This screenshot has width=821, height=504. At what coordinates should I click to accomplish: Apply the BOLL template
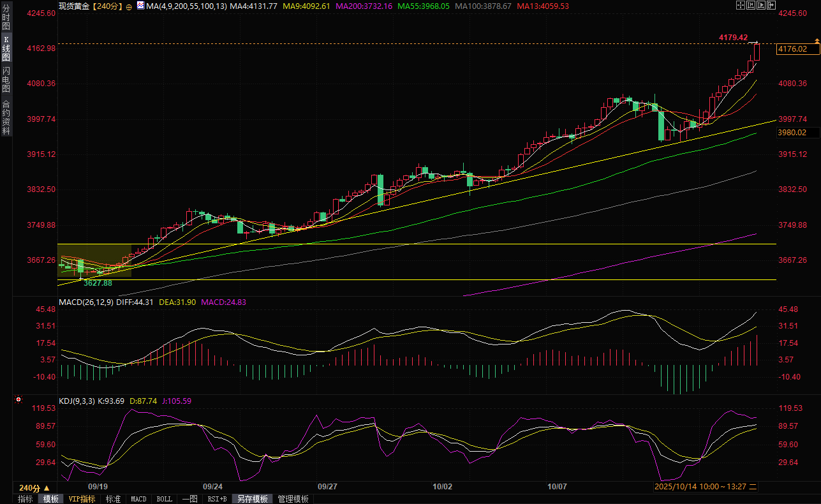(164, 499)
